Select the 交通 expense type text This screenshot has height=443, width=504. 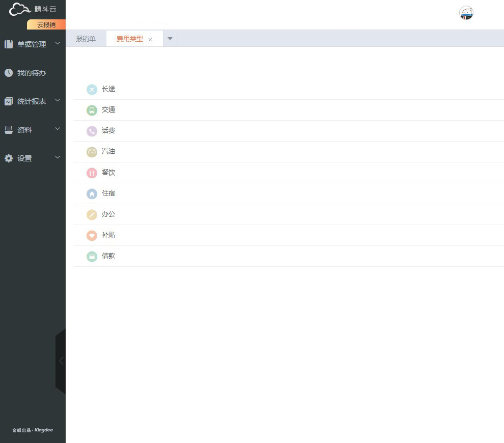tap(108, 109)
